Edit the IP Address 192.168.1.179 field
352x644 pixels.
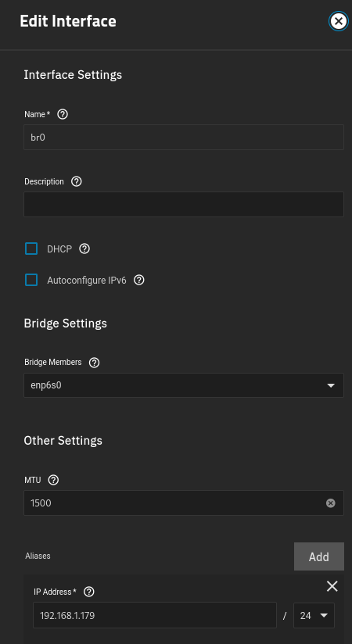[155, 615]
